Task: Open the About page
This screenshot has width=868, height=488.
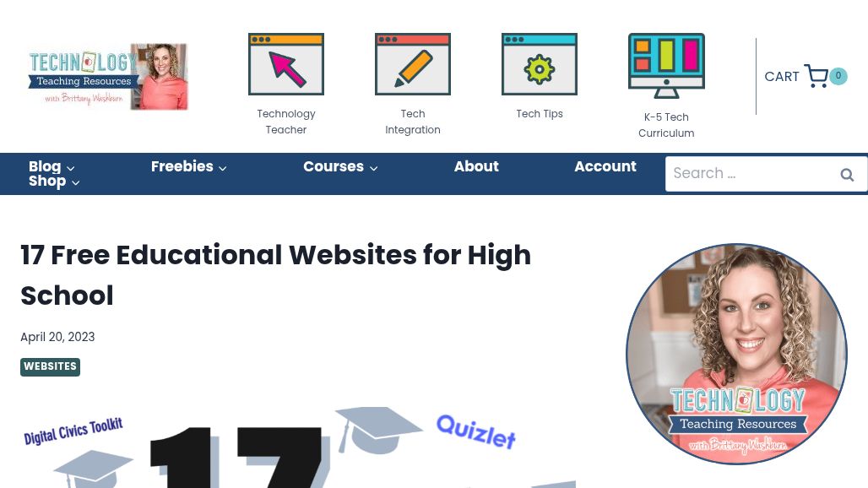Action: [x=476, y=166]
